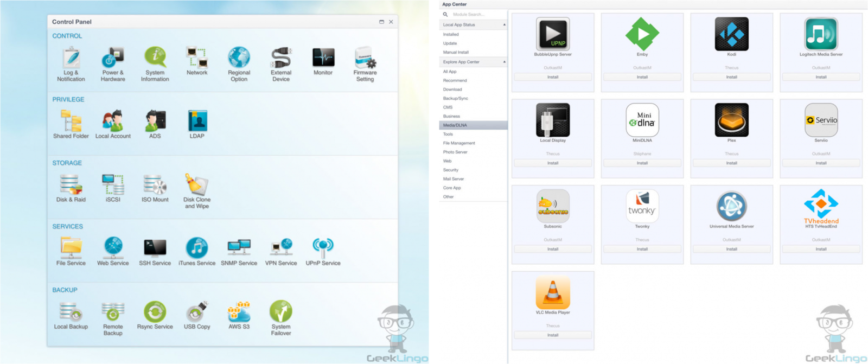
Task: Install the Kodi app
Action: click(732, 77)
